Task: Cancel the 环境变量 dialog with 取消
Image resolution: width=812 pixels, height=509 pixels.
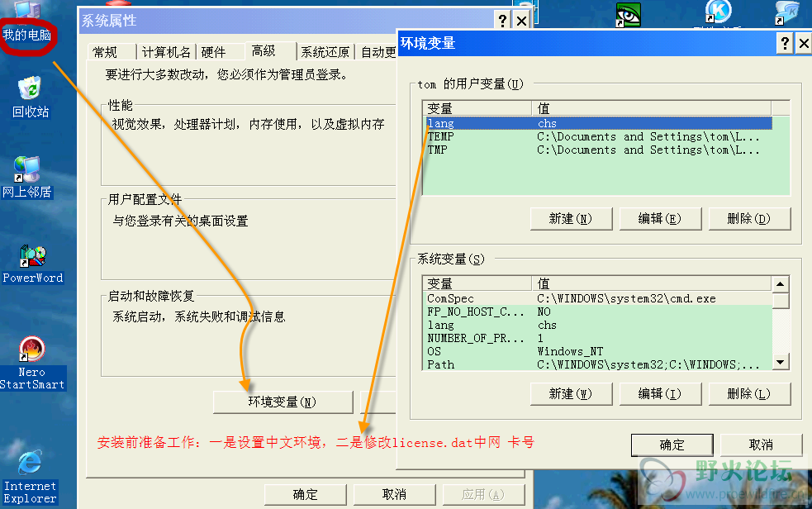Action: pyautogui.click(x=761, y=445)
